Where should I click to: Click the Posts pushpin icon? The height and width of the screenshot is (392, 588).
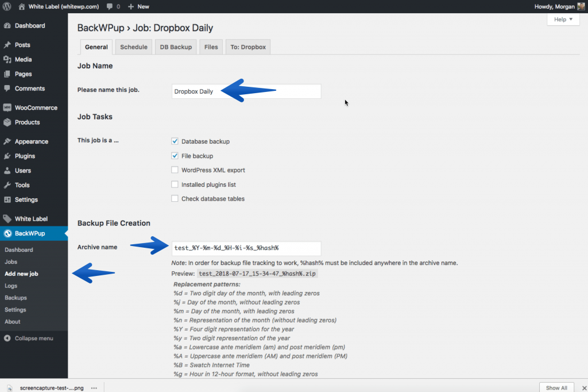click(x=7, y=45)
